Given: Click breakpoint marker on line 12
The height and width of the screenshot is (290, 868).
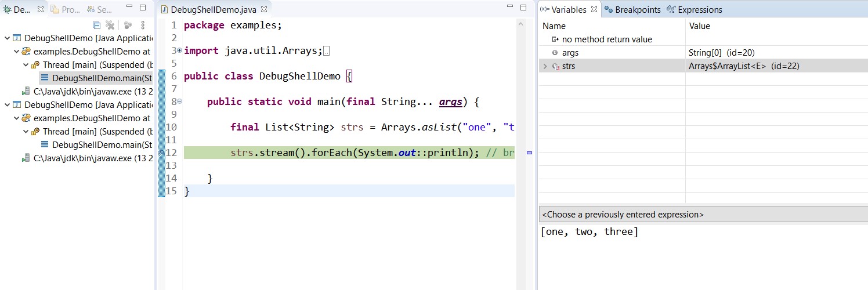Looking at the screenshot, I should click(x=162, y=153).
